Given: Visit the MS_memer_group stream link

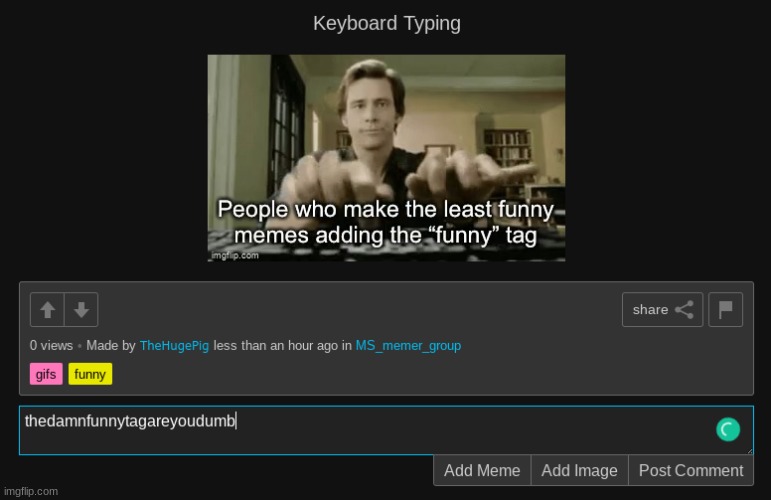Looking at the screenshot, I should coord(408,346).
